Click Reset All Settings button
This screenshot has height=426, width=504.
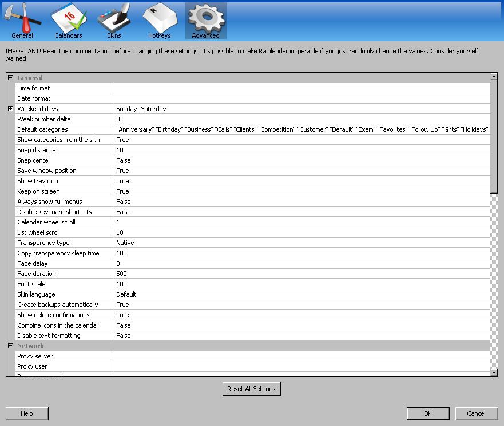[251, 389]
